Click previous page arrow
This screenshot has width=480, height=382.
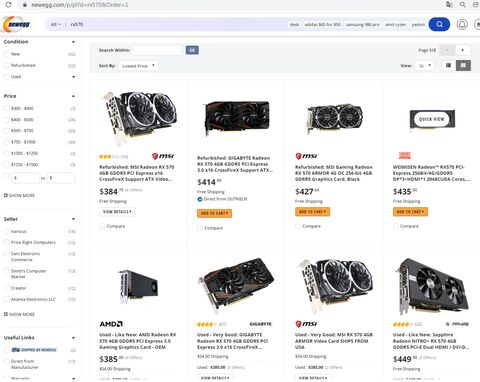point(447,50)
